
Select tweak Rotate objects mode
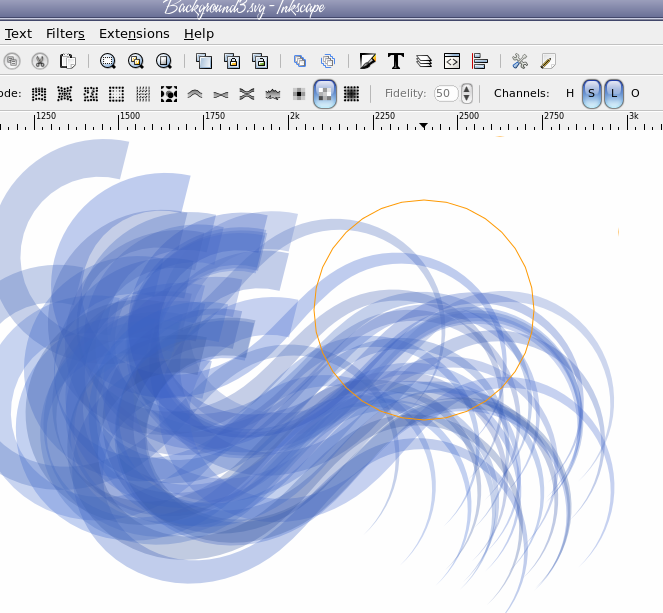(143, 93)
